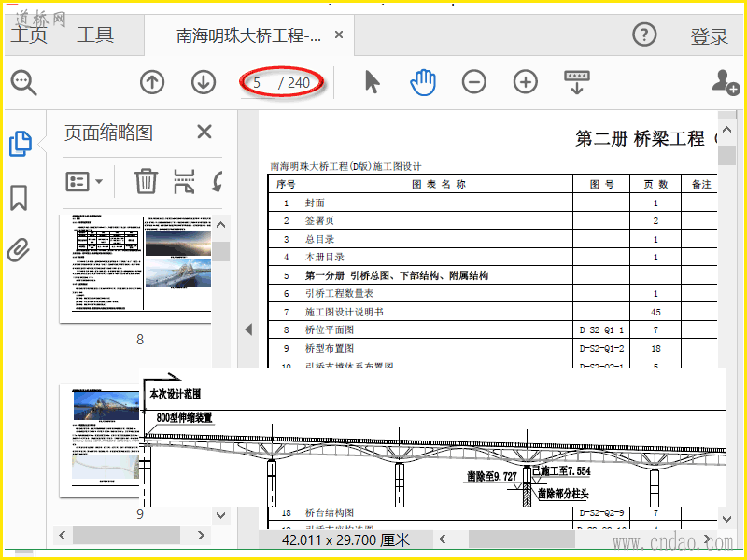
Task: Click the drawing number D-S2-Q1-2
Action: (601, 348)
